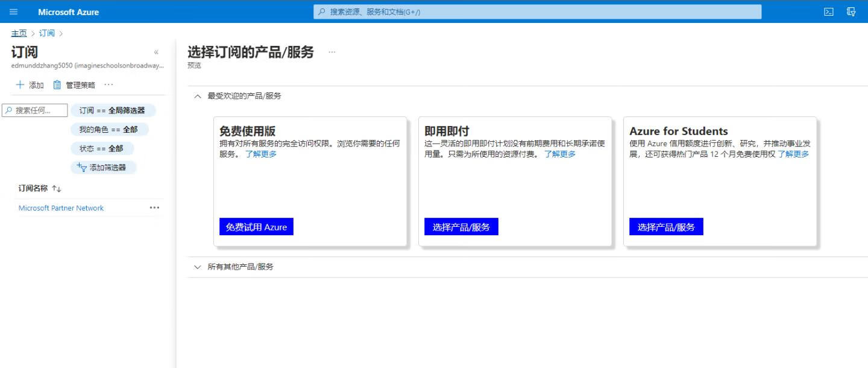
Task: Click 选择产品/服务 for Azure for Students
Action: pyautogui.click(x=666, y=227)
